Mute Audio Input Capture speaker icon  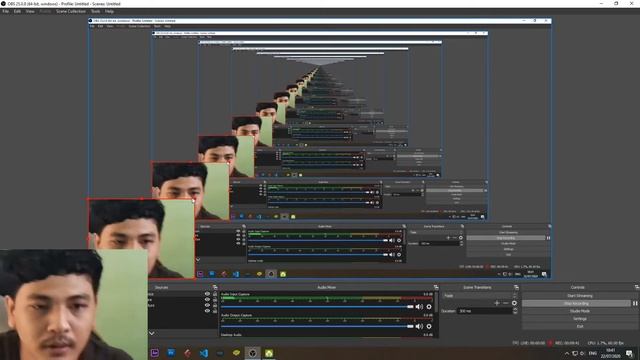click(419, 307)
